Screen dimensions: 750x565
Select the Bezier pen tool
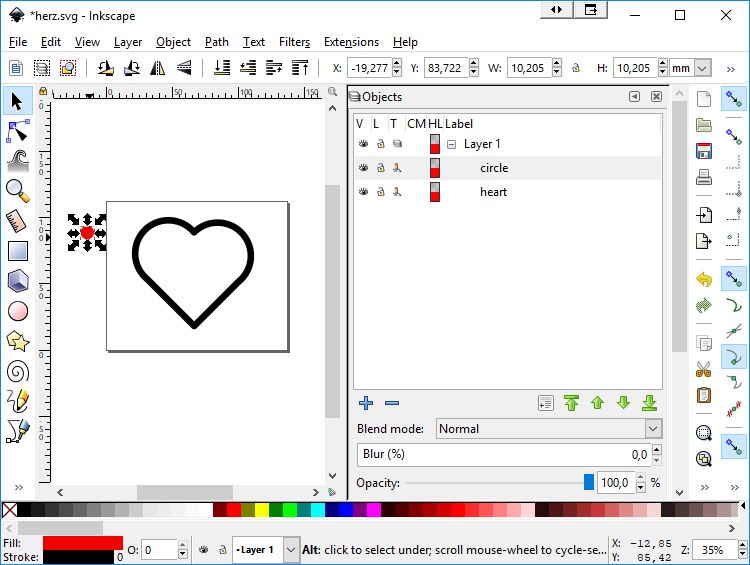point(18,432)
